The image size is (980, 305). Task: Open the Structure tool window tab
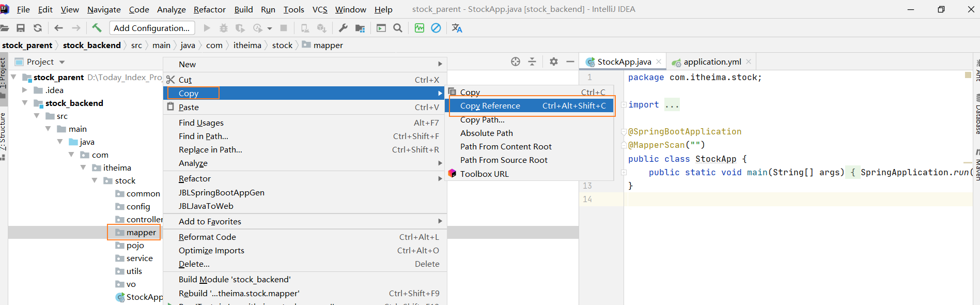click(3, 135)
